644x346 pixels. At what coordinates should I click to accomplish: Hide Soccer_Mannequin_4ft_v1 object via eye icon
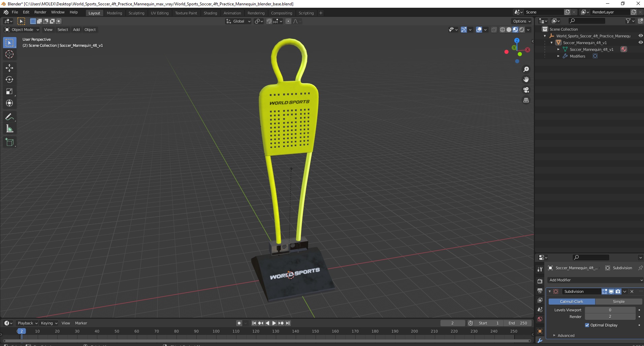[640, 42]
